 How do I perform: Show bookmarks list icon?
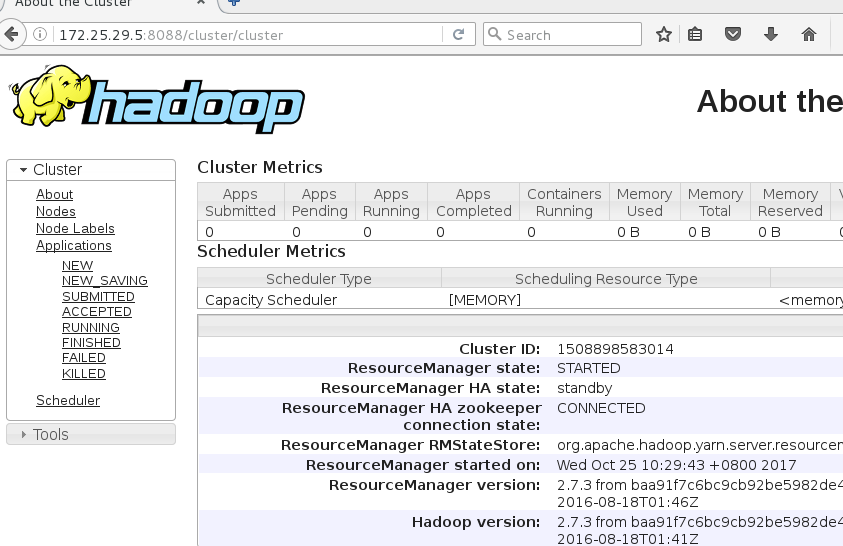coord(695,34)
